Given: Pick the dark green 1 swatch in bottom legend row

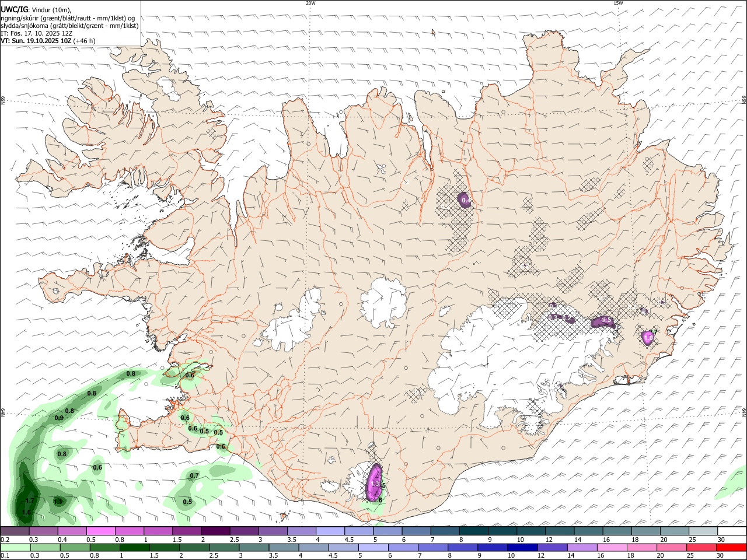Looking at the screenshot, I should pos(134,547).
